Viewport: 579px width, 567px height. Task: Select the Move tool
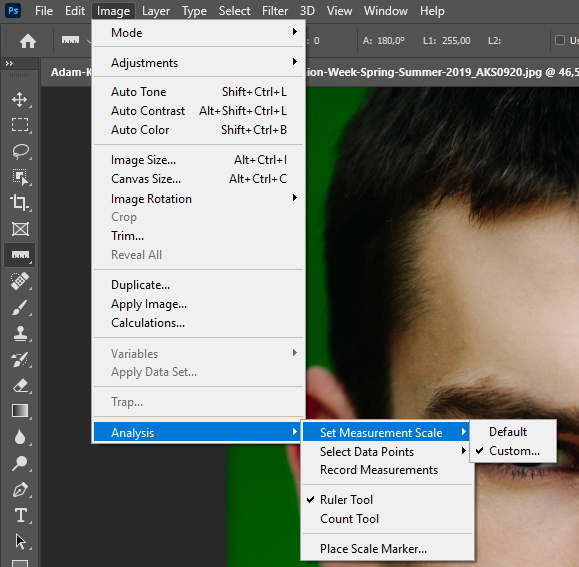coord(20,100)
